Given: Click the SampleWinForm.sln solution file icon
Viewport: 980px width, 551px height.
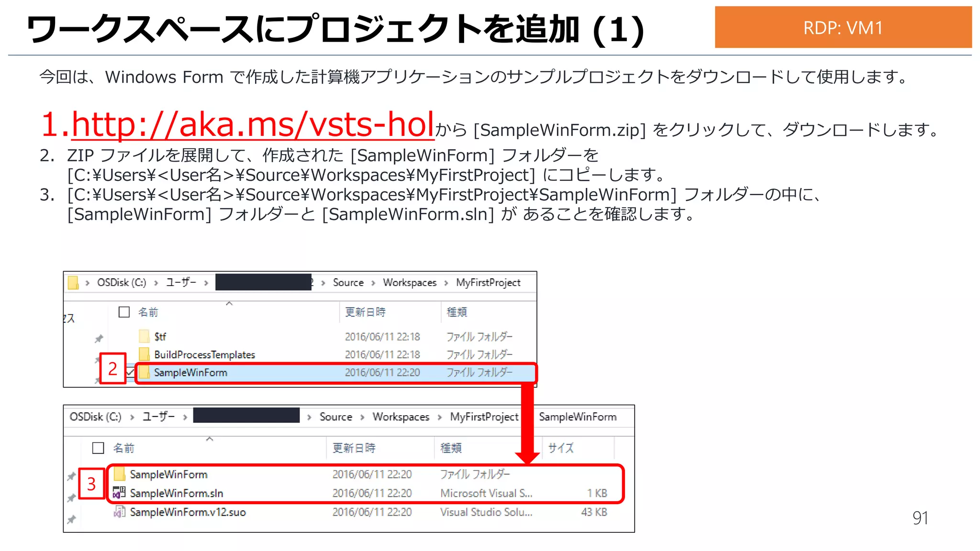Looking at the screenshot, I should (119, 493).
